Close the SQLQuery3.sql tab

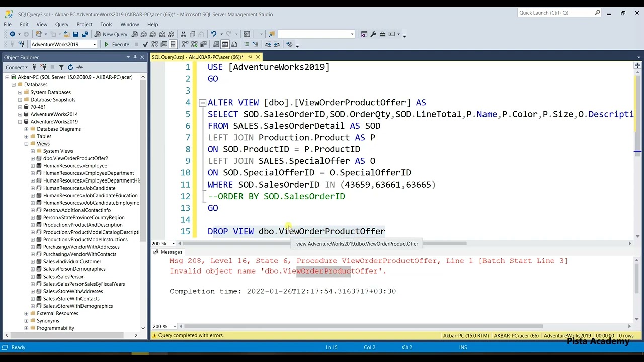tap(258, 57)
